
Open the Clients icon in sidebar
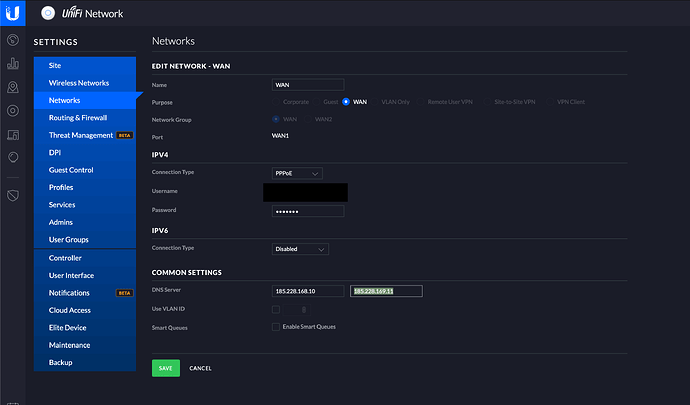[13, 134]
